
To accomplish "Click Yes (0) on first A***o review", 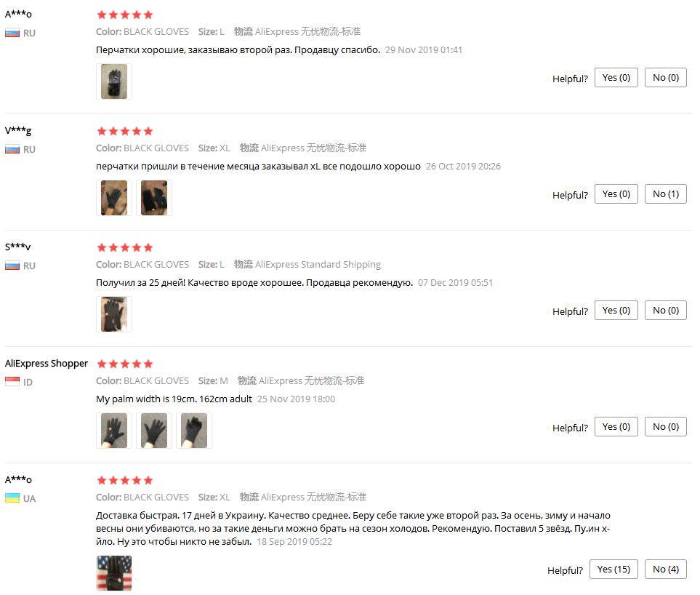I will pos(616,78).
